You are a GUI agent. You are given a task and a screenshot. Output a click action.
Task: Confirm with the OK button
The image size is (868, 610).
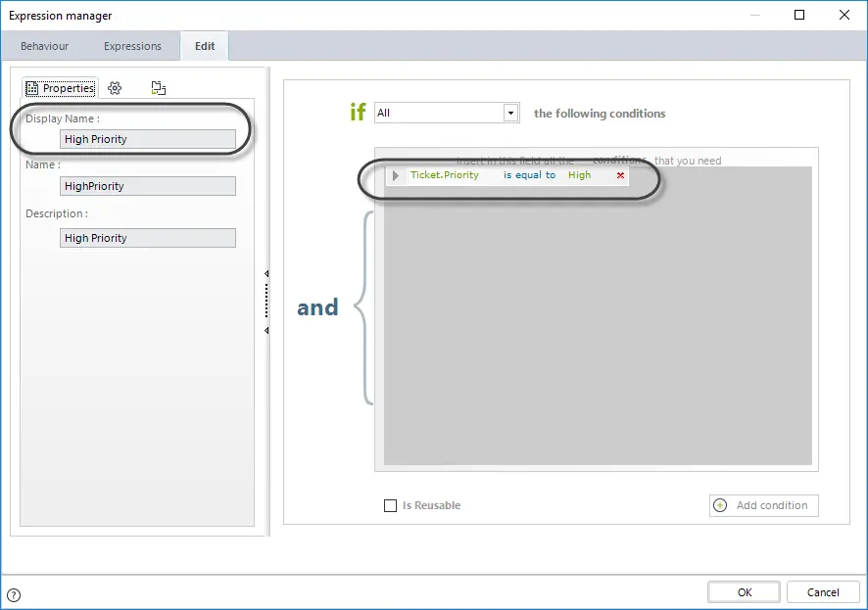(744, 592)
